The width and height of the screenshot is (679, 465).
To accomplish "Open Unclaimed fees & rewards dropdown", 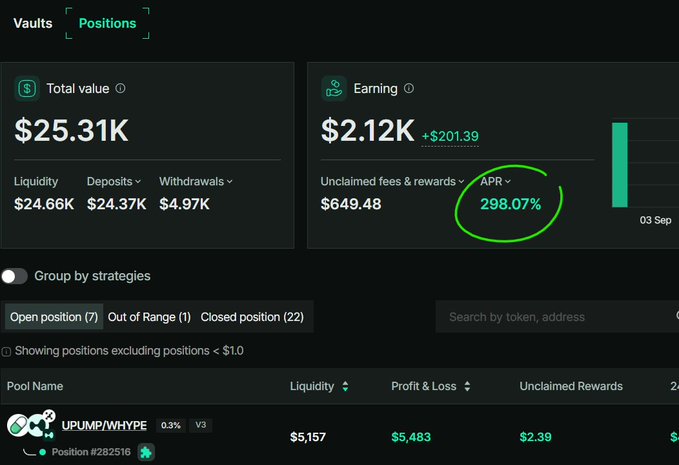I will point(392,181).
